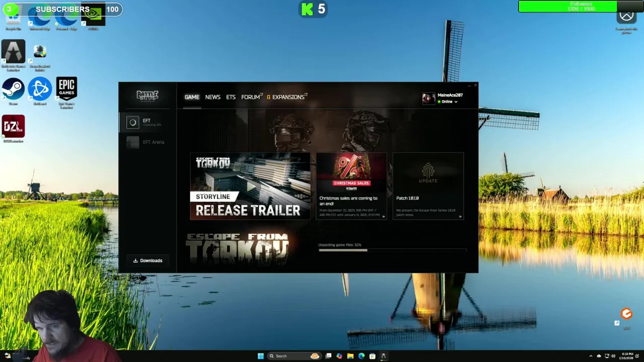644x362 pixels.
Task: Open the DZL launcher desktop shortcut
Action: pyautogui.click(x=13, y=129)
